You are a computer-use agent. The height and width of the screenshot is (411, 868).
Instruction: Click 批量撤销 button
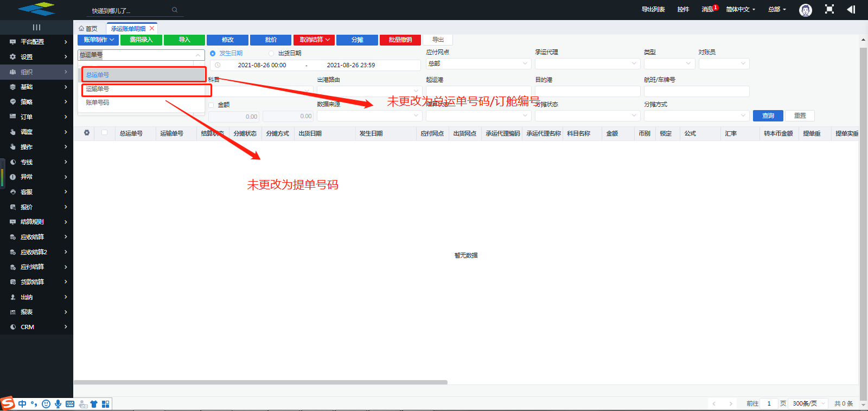[x=400, y=40]
